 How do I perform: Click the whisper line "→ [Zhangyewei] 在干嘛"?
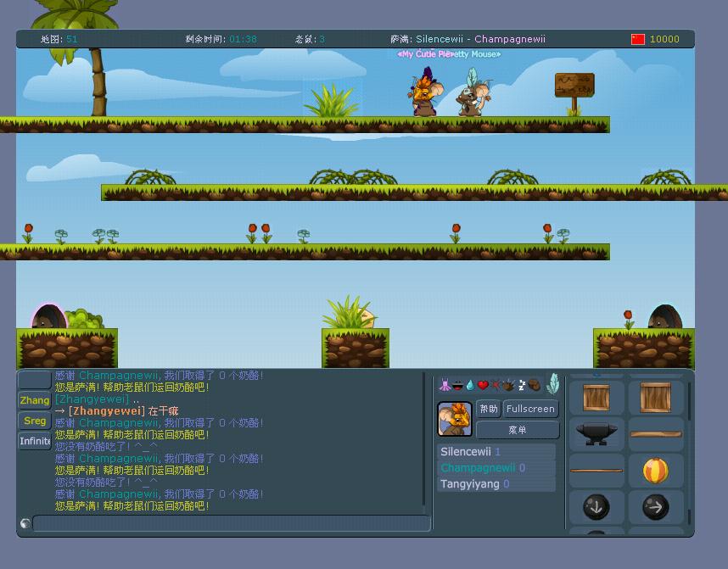[x=116, y=410]
